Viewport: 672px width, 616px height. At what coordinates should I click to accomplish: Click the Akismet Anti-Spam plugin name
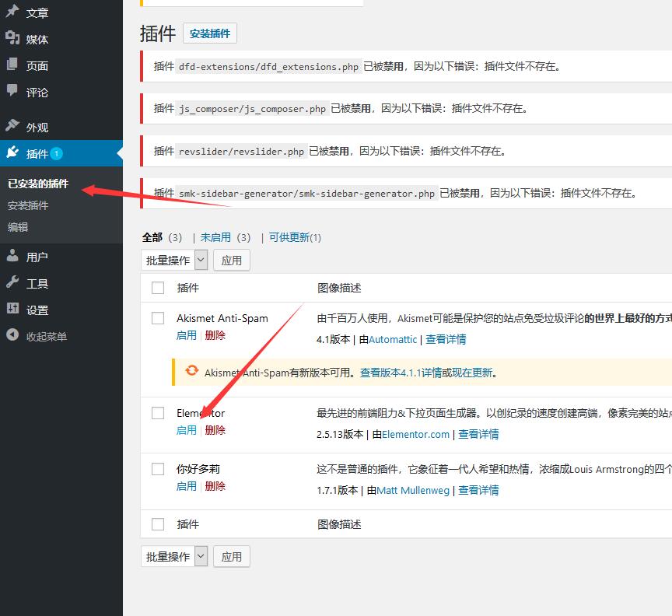pyautogui.click(x=222, y=319)
